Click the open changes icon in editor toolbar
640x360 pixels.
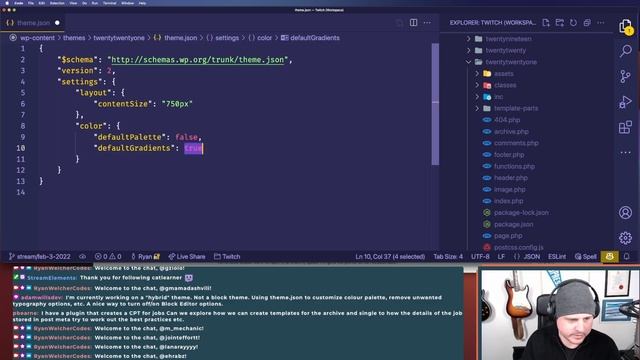pyautogui.click(x=400, y=23)
